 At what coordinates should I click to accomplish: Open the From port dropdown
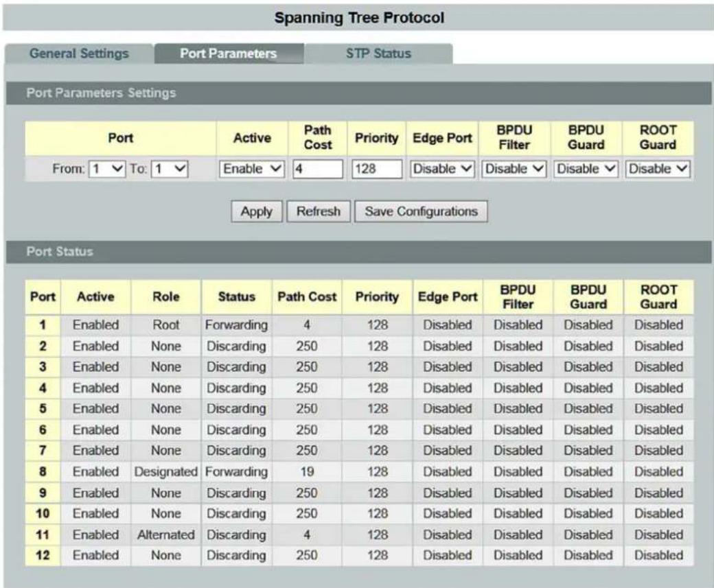107,169
